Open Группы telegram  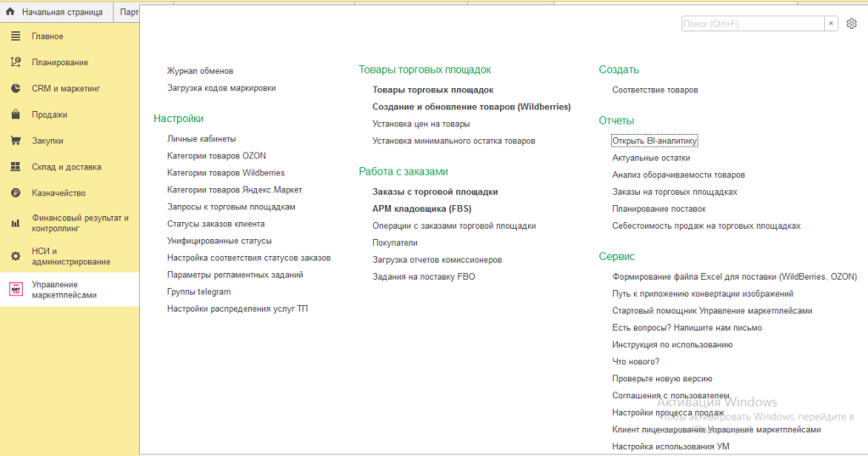(x=198, y=292)
